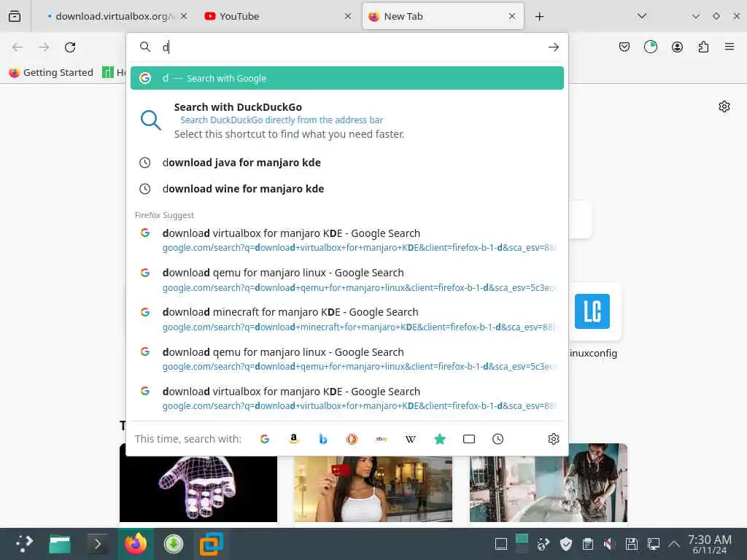
Task: Search this time with Google icon
Action: pos(265,438)
